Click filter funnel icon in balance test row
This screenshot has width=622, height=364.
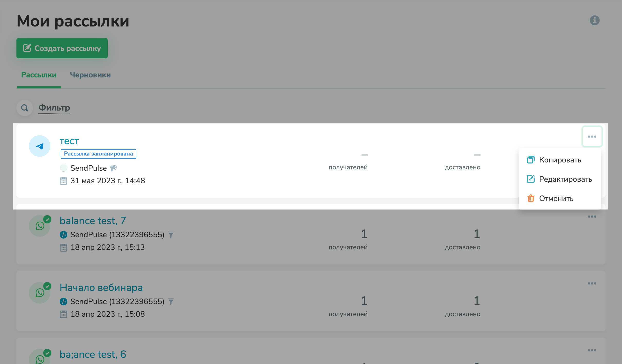click(x=171, y=234)
